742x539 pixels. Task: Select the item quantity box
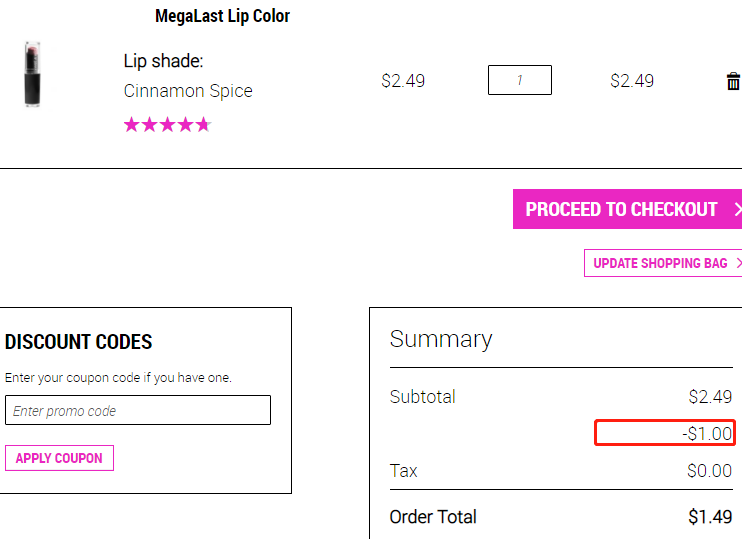tap(520, 80)
